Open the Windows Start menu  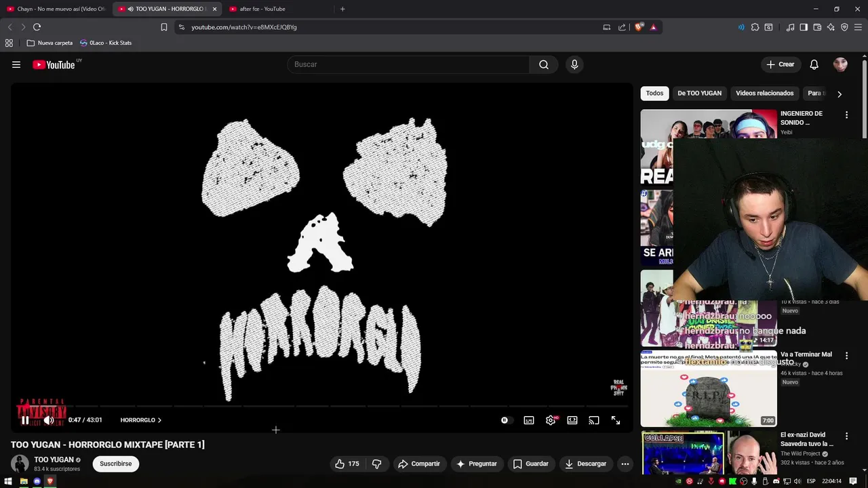click(8, 481)
